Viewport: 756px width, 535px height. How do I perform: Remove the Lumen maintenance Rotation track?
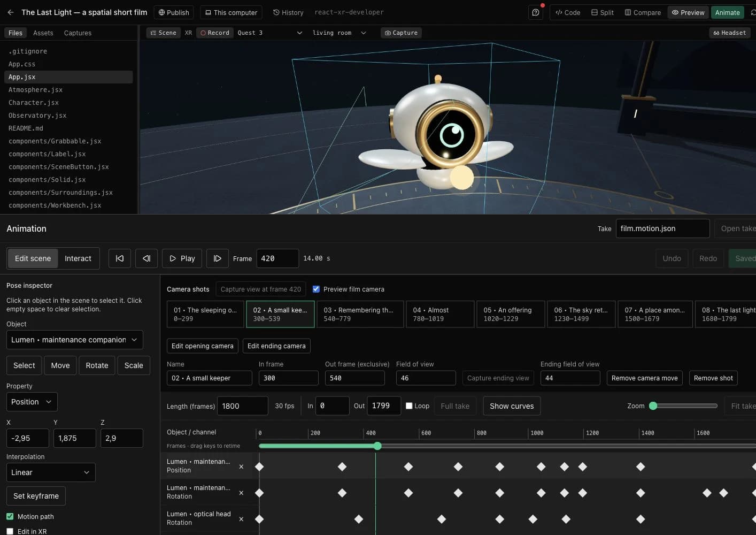click(241, 493)
